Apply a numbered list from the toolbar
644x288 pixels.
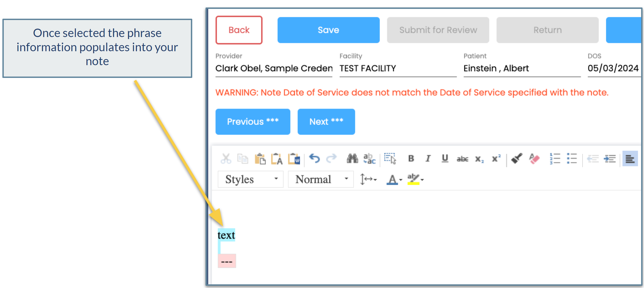555,159
